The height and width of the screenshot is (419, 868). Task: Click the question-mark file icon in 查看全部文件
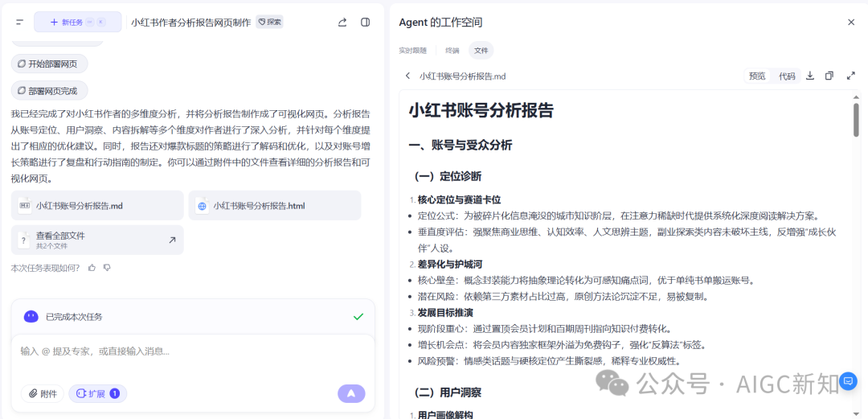tap(24, 240)
